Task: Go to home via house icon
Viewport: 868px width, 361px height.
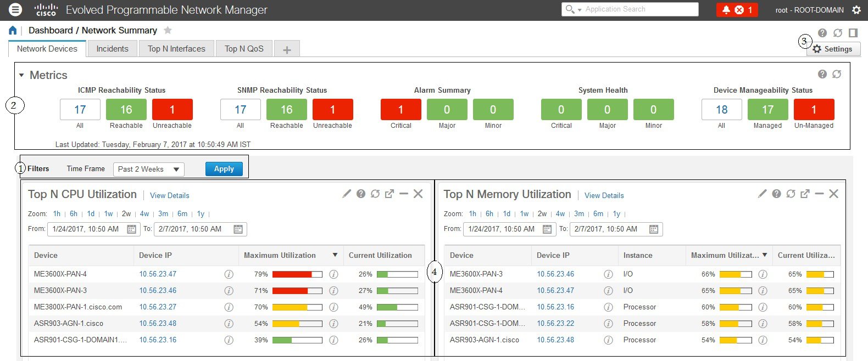Action: 13,31
